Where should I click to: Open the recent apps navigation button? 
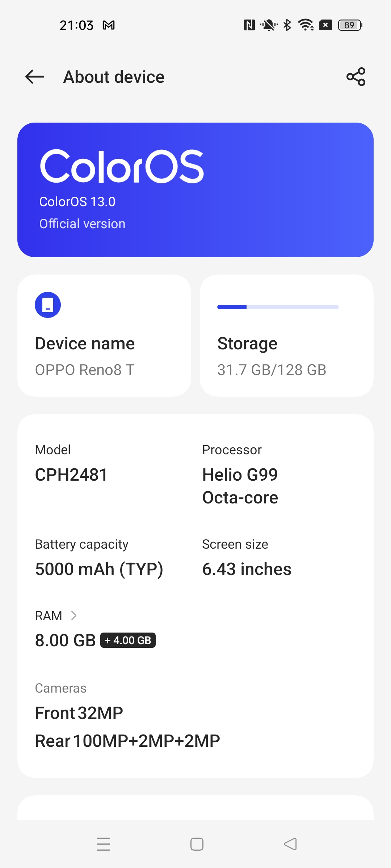(104, 844)
